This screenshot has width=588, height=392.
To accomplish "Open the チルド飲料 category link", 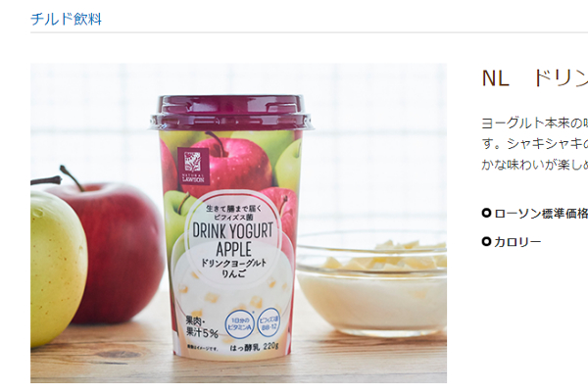I will click(66, 20).
